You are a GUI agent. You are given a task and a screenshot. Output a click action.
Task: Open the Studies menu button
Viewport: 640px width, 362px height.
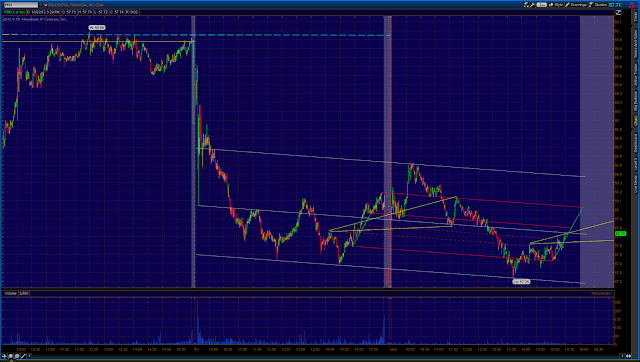click(598, 5)
